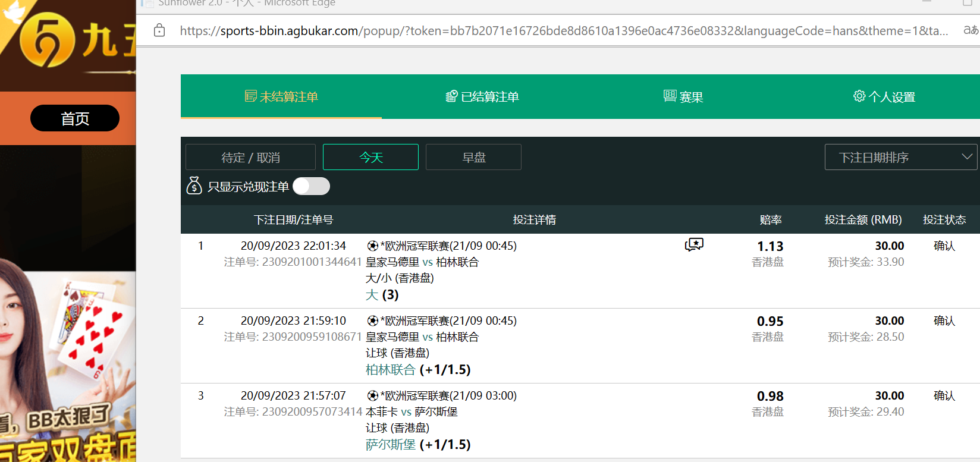Click the 投注金额 (RMB) column header
Screen dimensions: 980x462
(863, 219)
